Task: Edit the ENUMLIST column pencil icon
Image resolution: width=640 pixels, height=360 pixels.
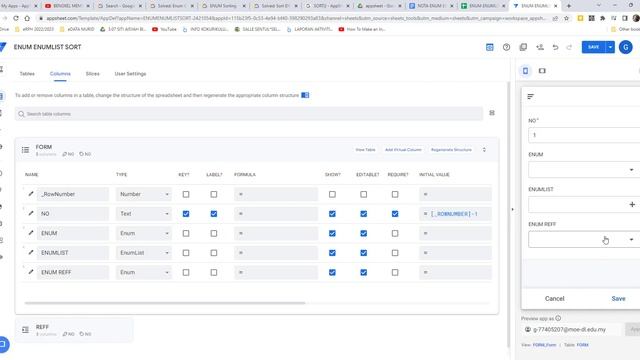Action: (31, 252)
